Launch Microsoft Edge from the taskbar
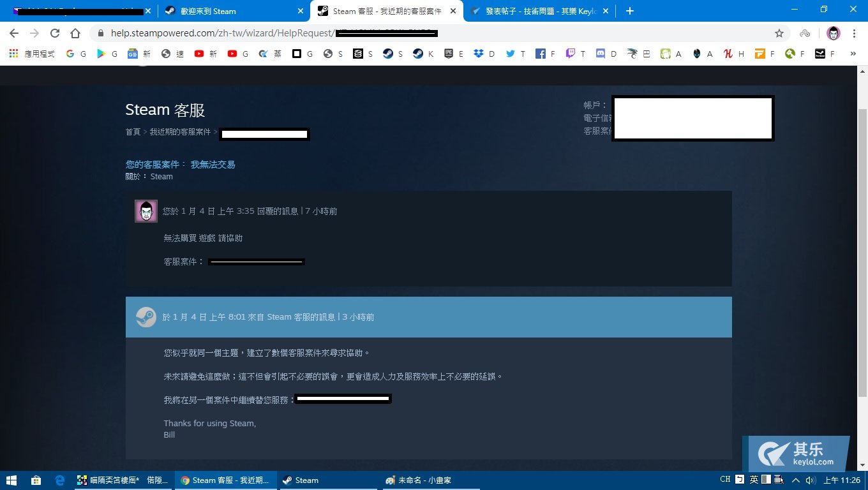868x490 pixels. (x=60, y=480)
